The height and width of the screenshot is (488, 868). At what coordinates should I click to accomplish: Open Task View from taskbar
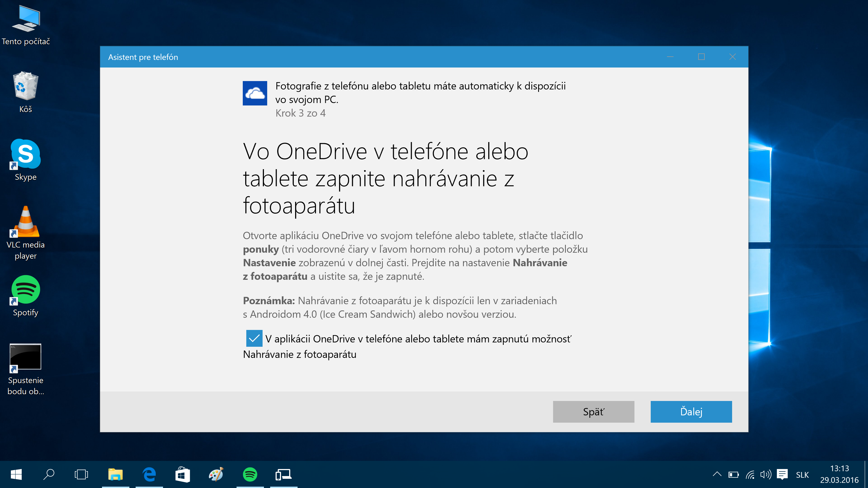[81, 474]
